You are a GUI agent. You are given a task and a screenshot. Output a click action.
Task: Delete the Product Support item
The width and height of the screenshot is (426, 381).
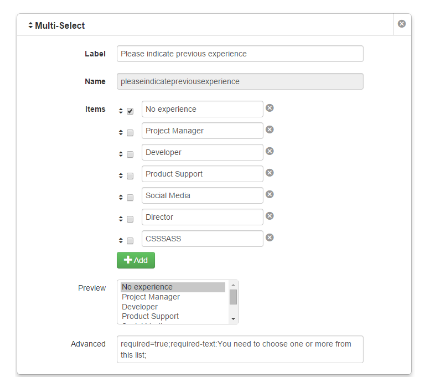pos(270,173)
